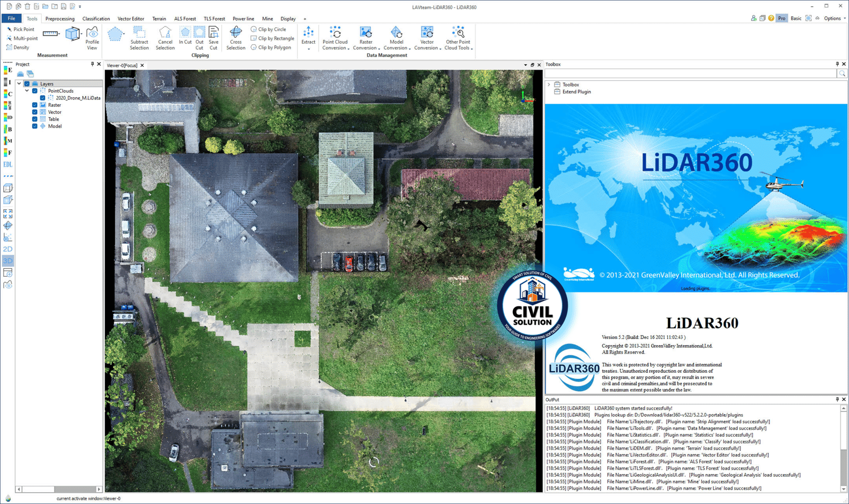Image resolution: width=849 pixels, height=504 pixels.
Task: Open the Vector Conversion dropdown
Action: [x=427, y=38]
